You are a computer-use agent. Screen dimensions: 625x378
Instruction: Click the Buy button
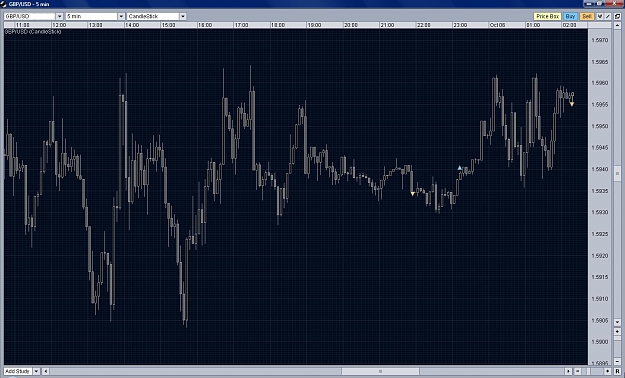[570, 16]
